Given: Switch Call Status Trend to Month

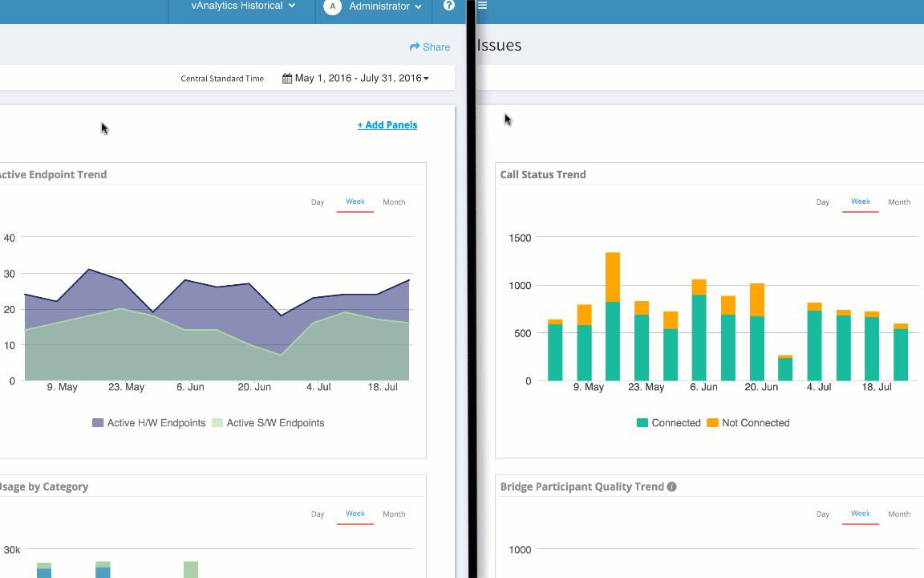Looking at the screenshot, I should [899, 201].
